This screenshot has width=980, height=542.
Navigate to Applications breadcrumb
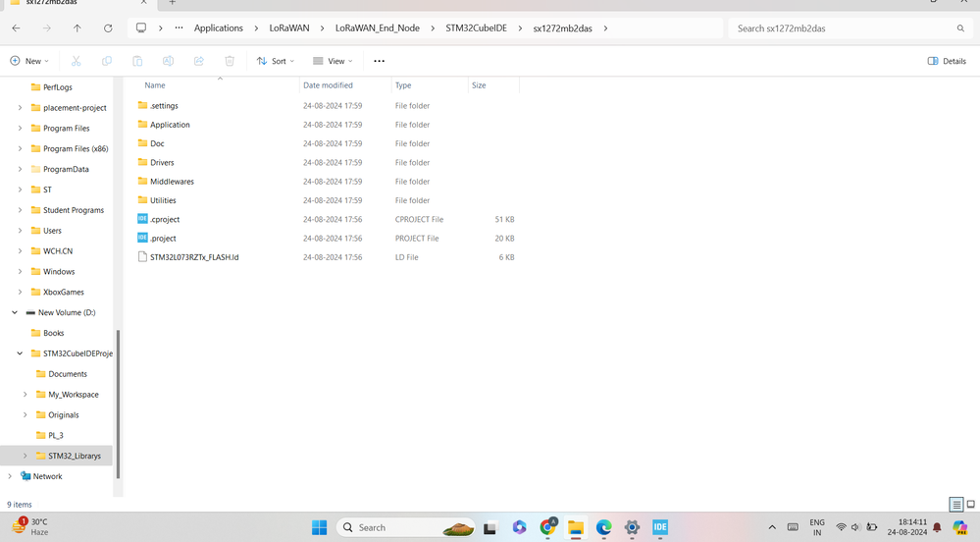point(218,28)
